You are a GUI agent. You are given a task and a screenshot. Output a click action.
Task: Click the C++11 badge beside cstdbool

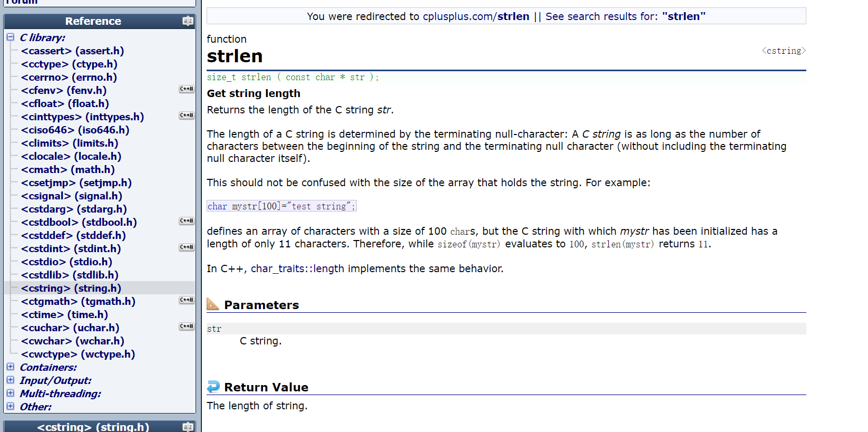tap(187, 221)
